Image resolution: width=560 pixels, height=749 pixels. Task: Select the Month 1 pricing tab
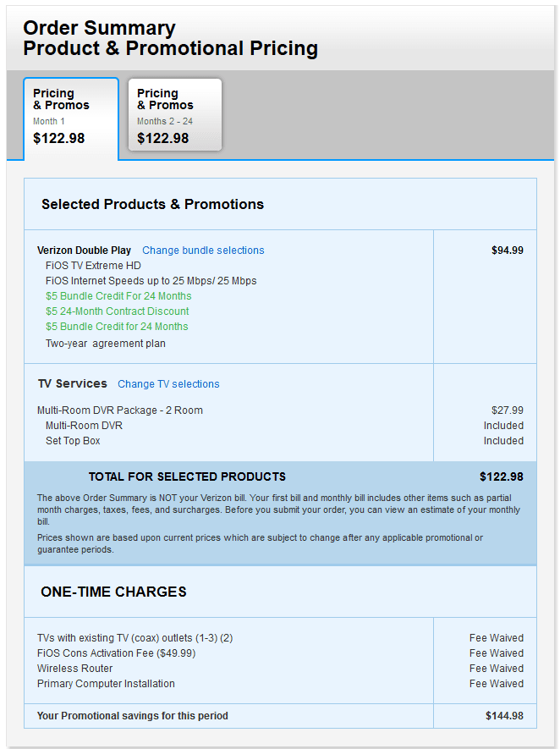(x=71, y=117)
